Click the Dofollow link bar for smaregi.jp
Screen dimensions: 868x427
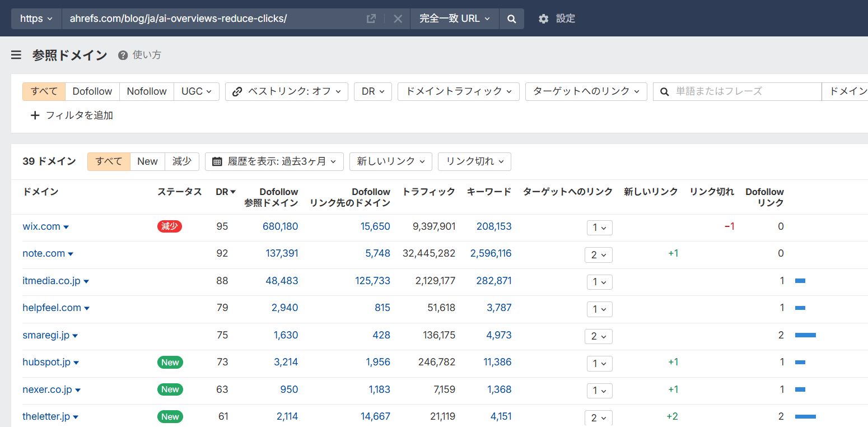(805, 335)
